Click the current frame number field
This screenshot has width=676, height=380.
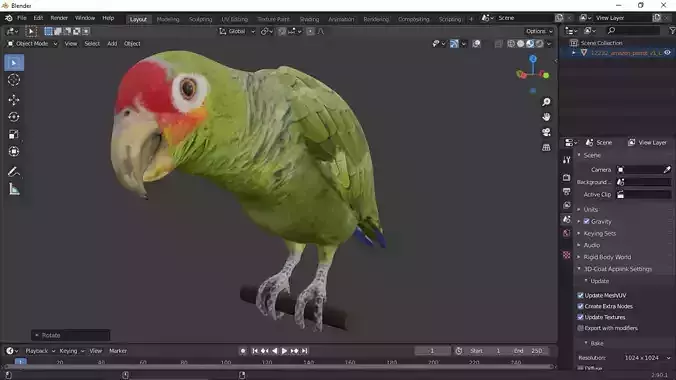pos(432,351)
